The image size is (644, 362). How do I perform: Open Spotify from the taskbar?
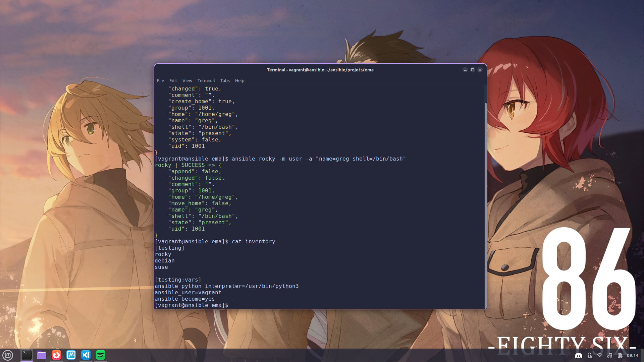tap(101, 355)
